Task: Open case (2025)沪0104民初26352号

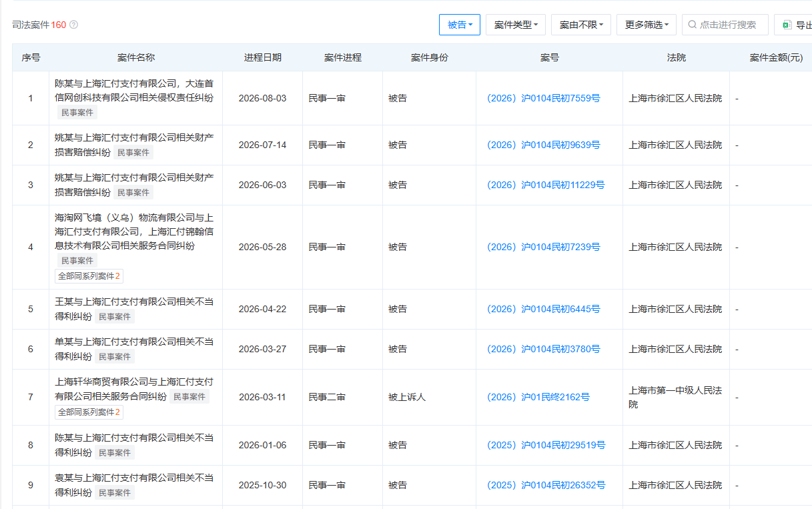Action: click(546, 485)
